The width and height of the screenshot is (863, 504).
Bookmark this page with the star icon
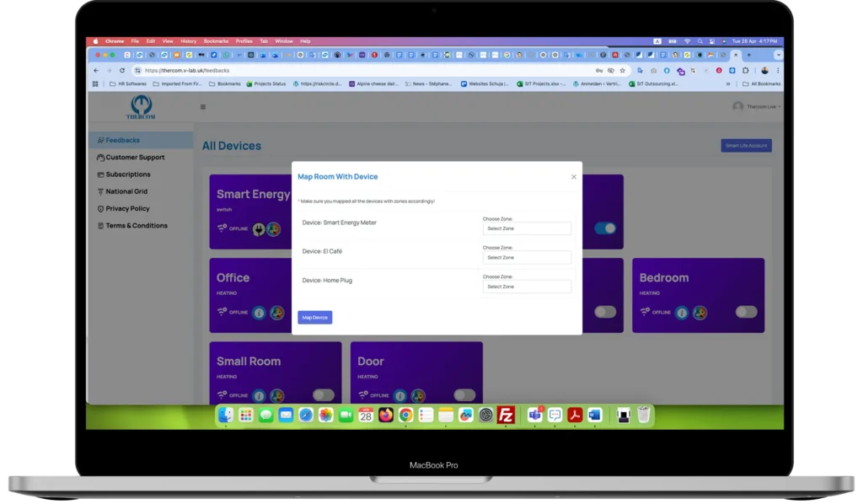623,71
